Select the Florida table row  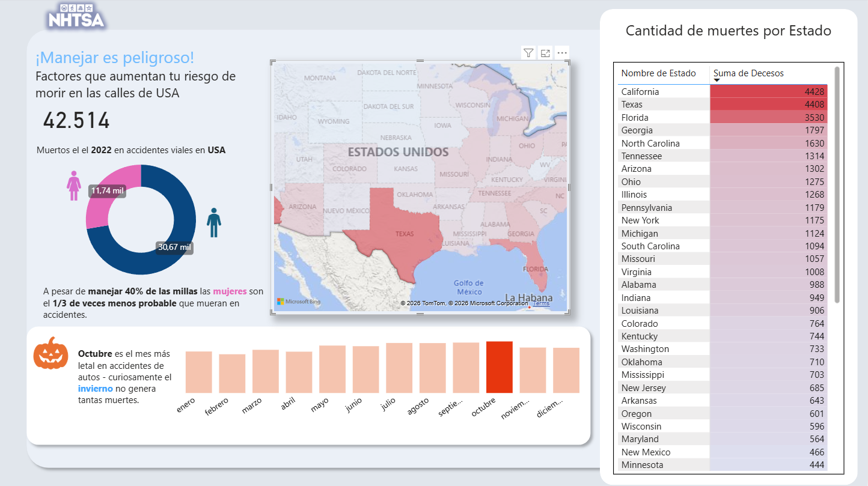(723, 117)
